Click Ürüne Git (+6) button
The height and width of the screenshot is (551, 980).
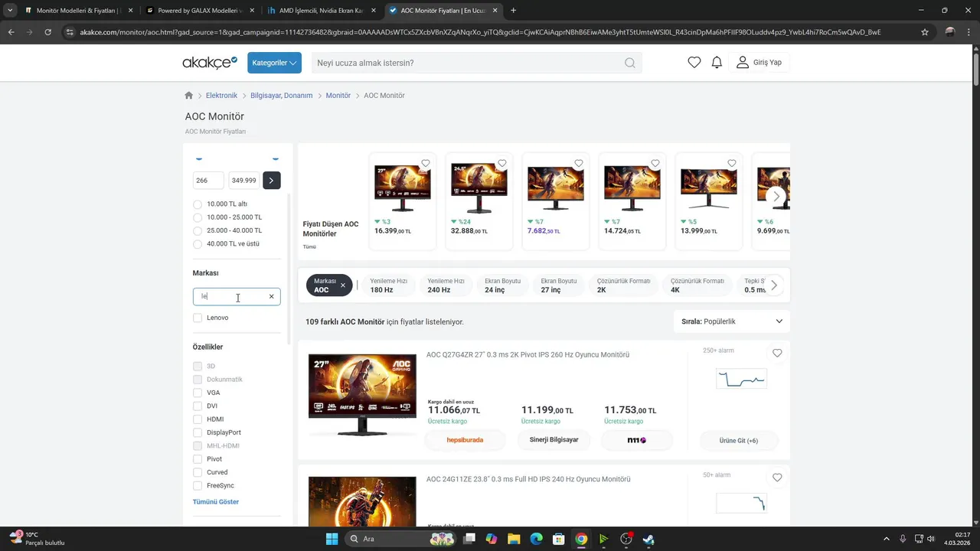pyautogui.click(x=739, y=441)
